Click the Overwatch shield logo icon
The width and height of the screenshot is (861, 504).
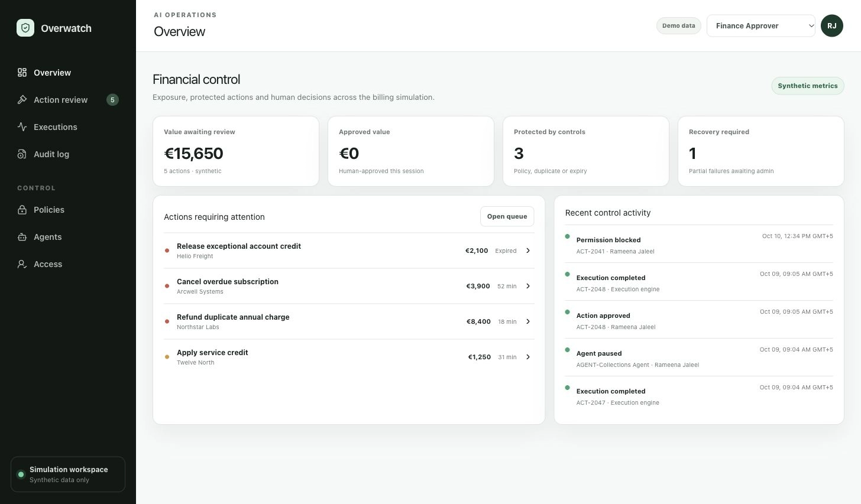[25, 28]
